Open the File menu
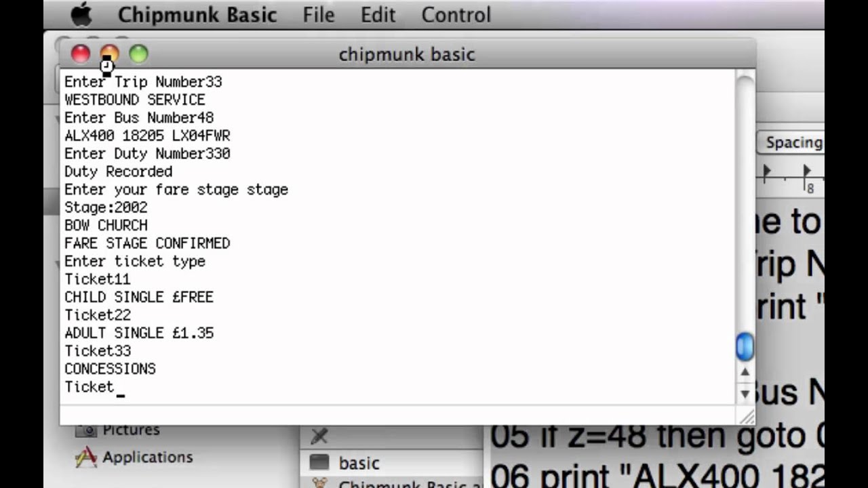This screenshot has width=868, height=488. pos(319,15)
